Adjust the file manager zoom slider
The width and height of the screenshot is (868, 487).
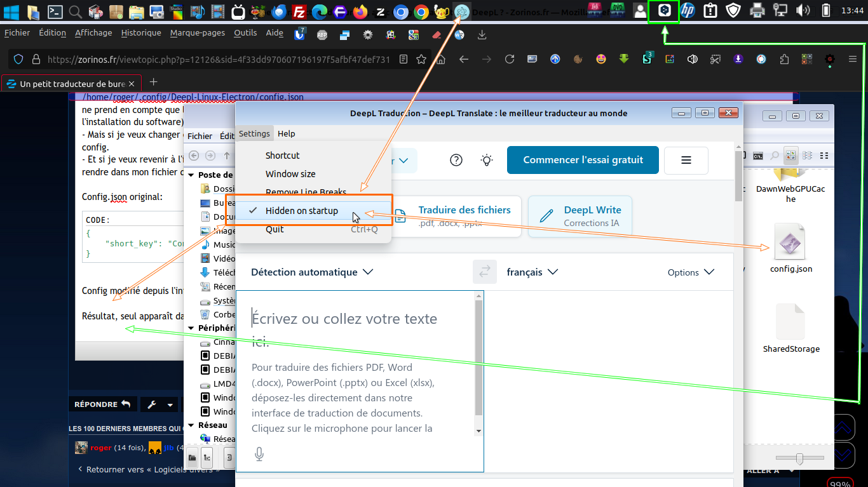tap(799, 458)
